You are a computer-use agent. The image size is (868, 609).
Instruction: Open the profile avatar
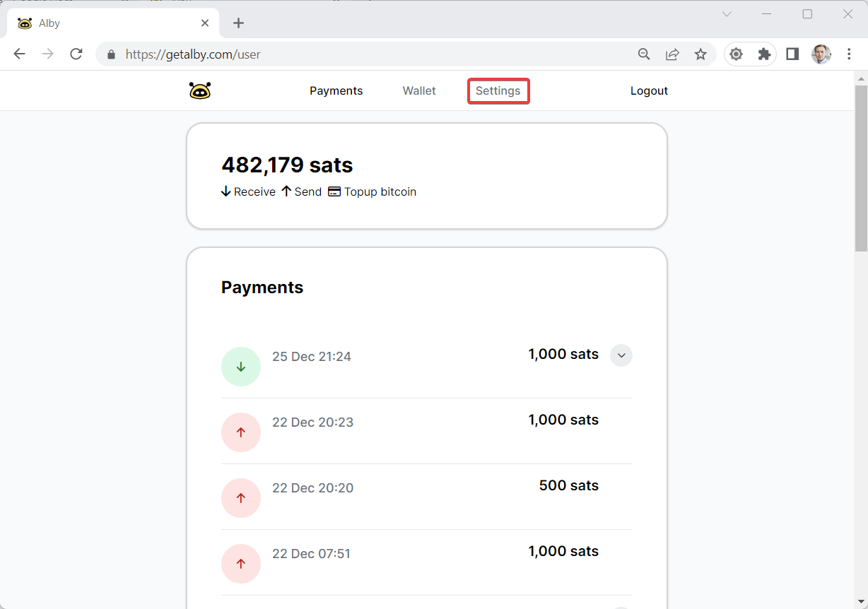[821, 54]
